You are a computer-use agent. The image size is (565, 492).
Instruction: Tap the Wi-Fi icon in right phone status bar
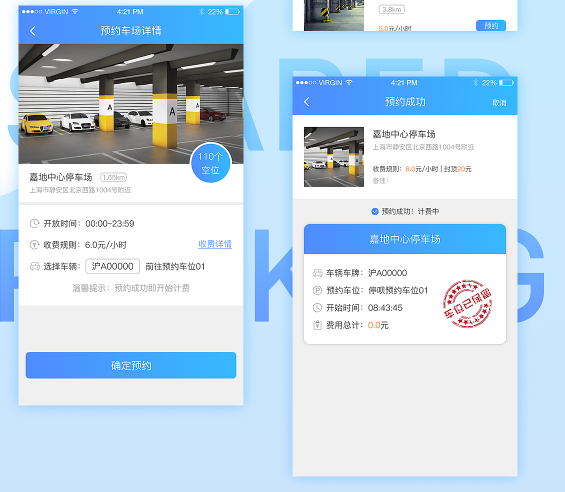[349, 83]
